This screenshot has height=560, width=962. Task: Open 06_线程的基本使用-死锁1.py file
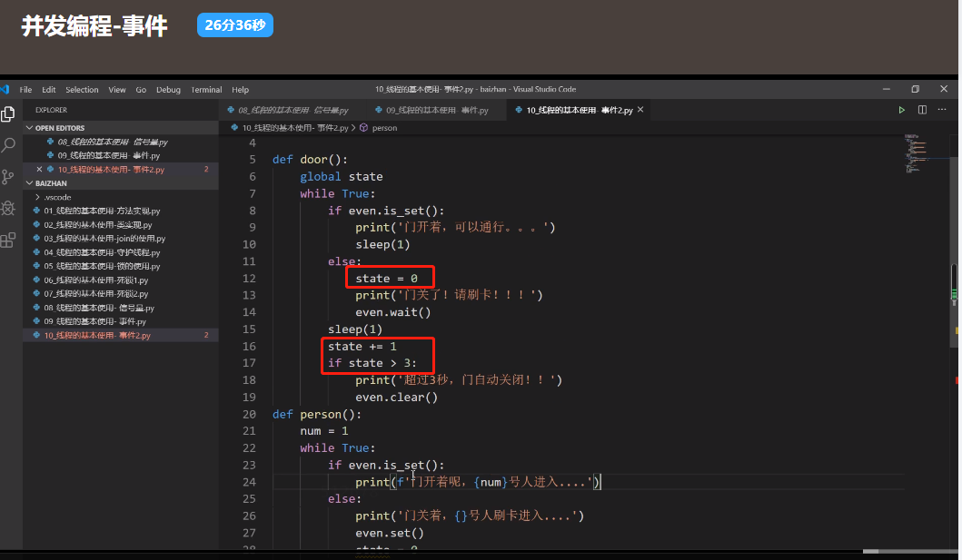(121, 280)
